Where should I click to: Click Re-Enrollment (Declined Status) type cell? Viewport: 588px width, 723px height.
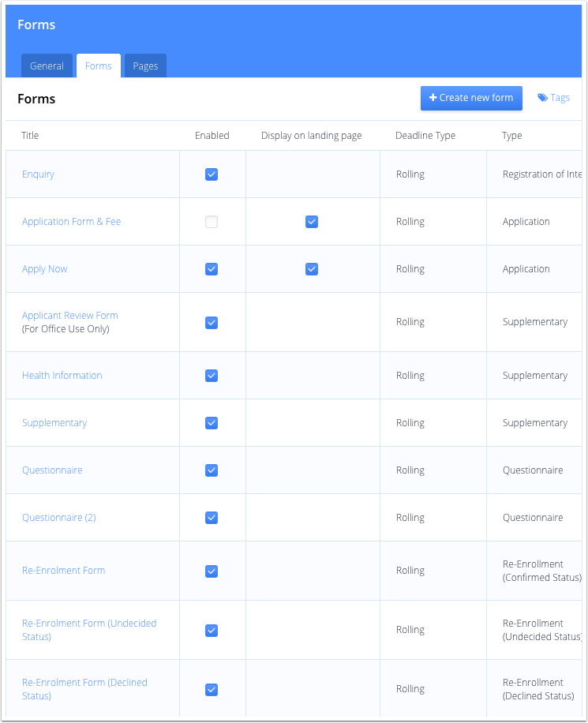click(x=538, y=689)
